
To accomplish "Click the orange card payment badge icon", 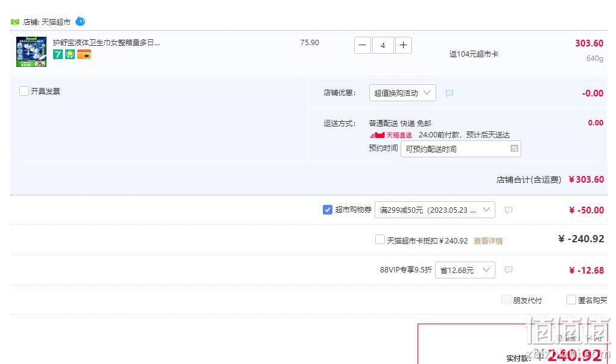I will 84,54.
